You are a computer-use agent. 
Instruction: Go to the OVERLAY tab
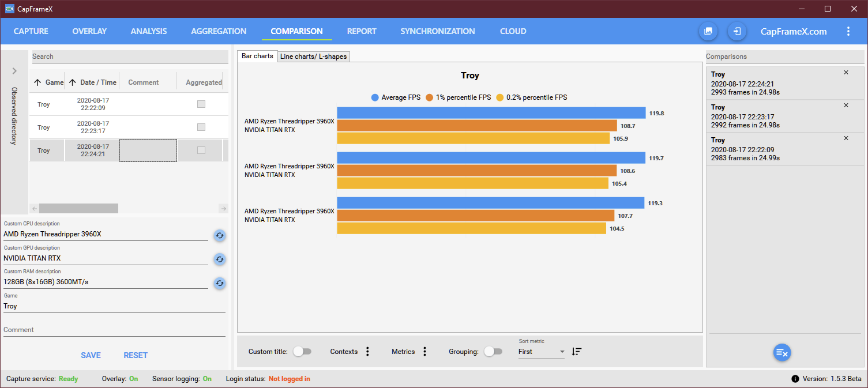click(89, 31)
